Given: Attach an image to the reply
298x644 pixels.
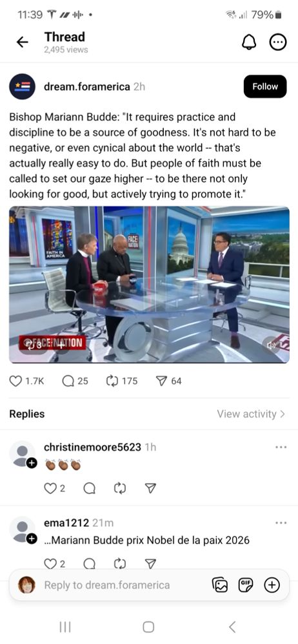Looking at the screenshot, I should pos(220,585).
